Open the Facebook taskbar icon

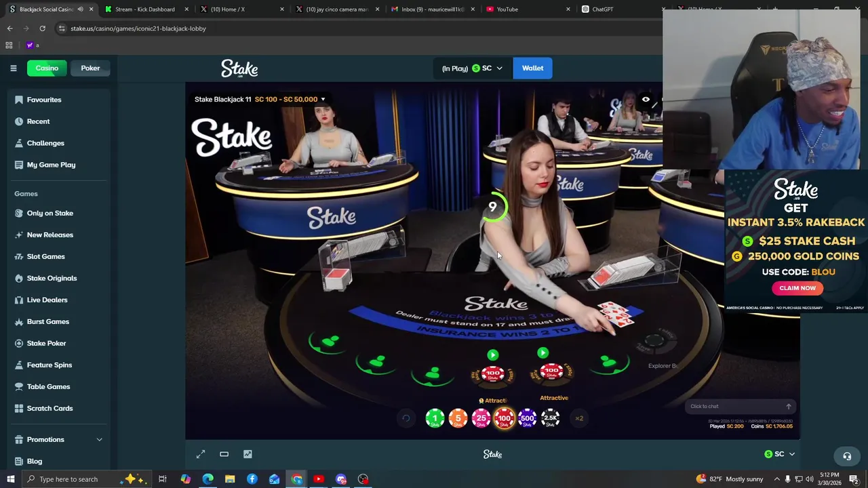point(252,479)
